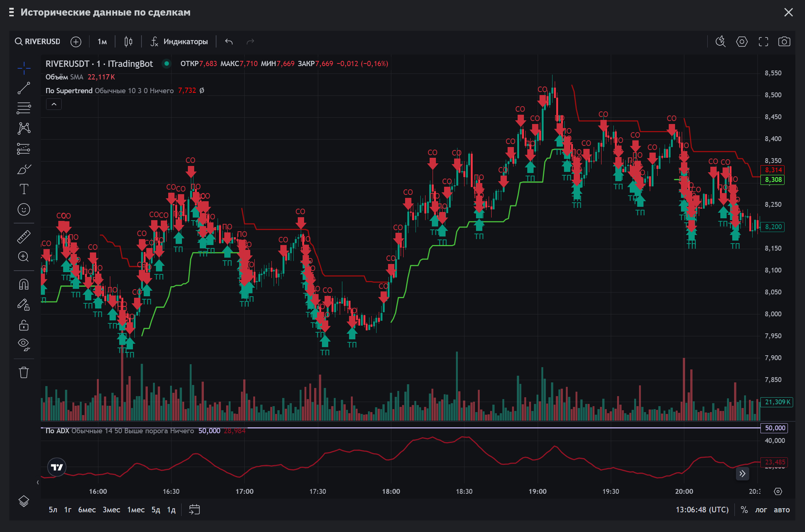Expand the ADX indicator pane arrows
Image resolution: width=805 pixels, height=532 pixels.
pyautogui.click(x=742, y=474)
